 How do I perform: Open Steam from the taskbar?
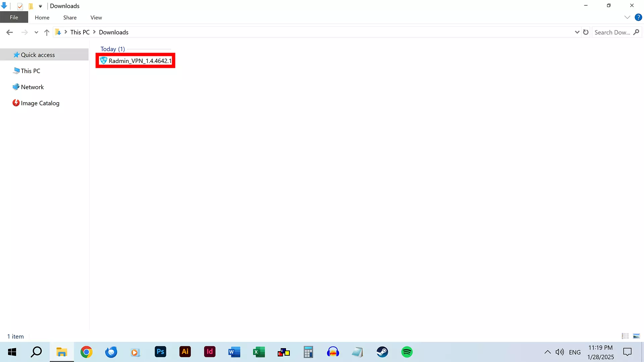[x=382, y=352]
